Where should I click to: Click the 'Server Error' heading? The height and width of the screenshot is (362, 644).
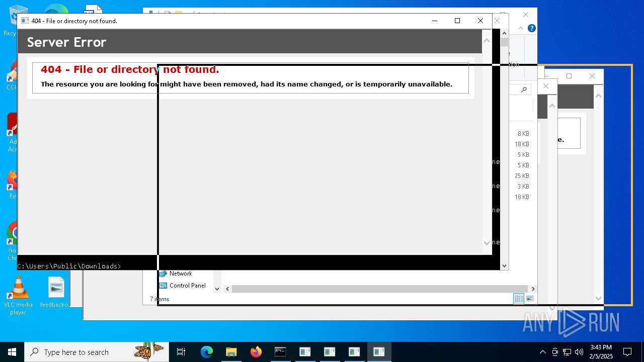pos(66,42)
